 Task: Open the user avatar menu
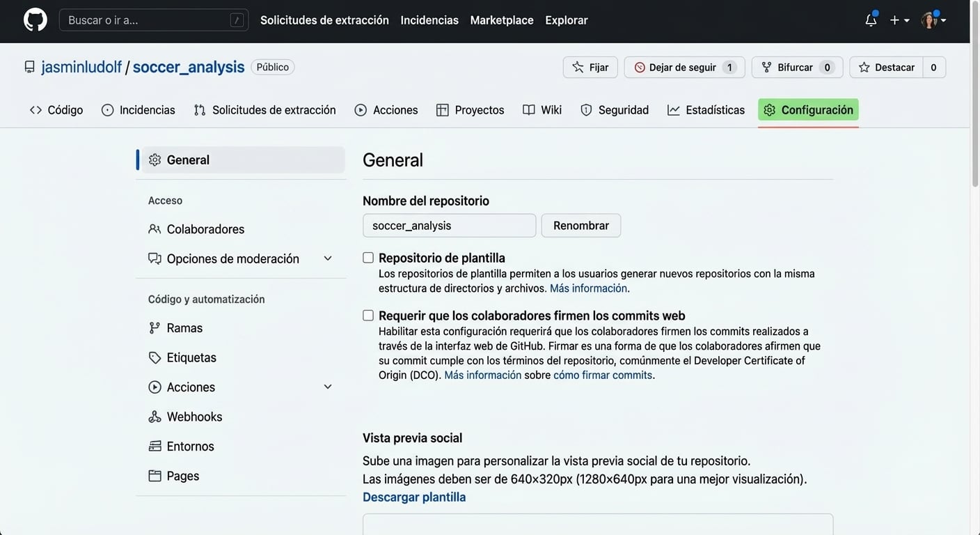[929, 20]
